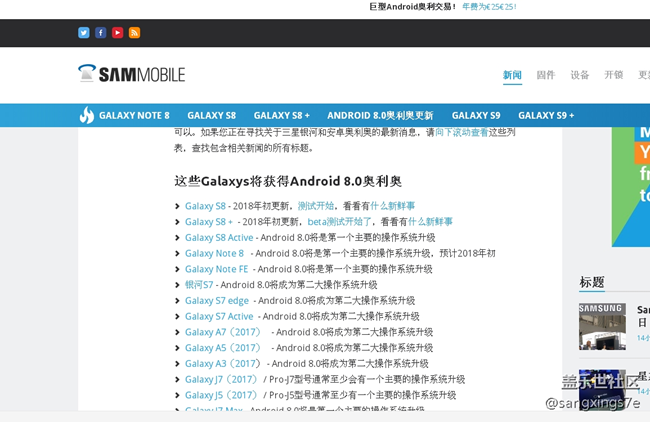Click the sidebar advertisement banner
The height and width of the screenshot is (422, 650).
click(x=631, y=187)
